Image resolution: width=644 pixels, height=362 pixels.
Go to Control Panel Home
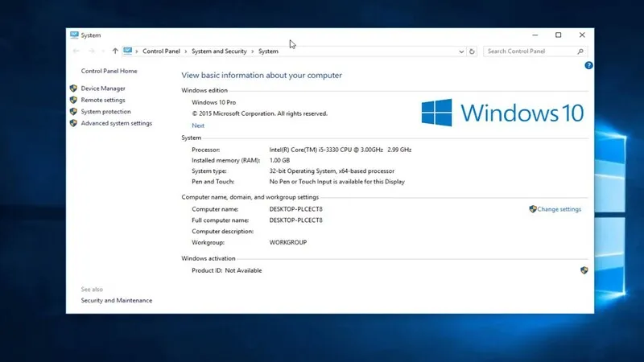coord(109,71)
